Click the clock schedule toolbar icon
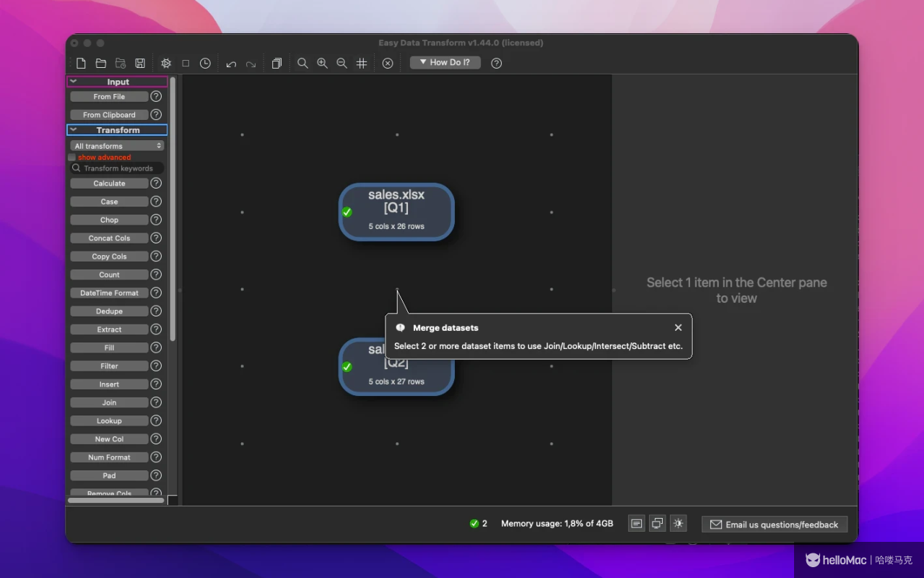 click(205, 64)
